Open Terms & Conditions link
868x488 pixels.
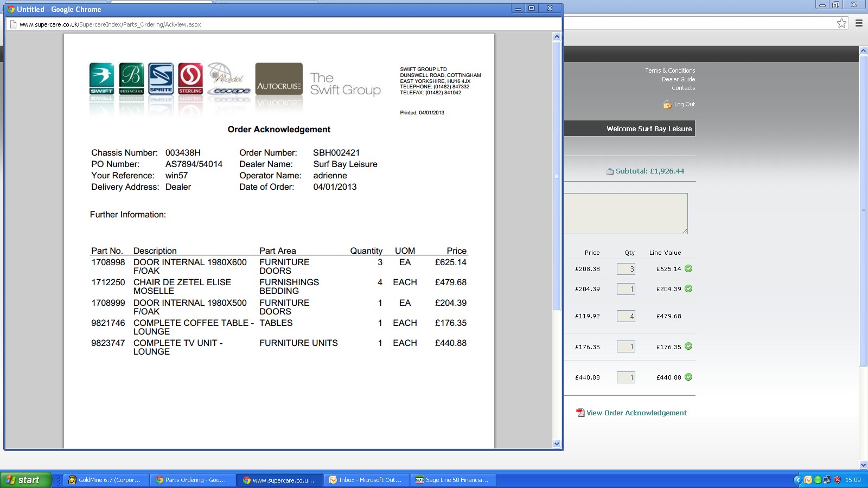pyautogui.click(x=669, y=70)
